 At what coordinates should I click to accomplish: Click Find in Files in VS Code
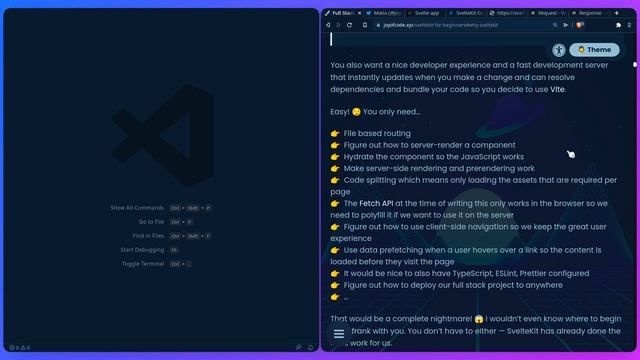point(148,236)
